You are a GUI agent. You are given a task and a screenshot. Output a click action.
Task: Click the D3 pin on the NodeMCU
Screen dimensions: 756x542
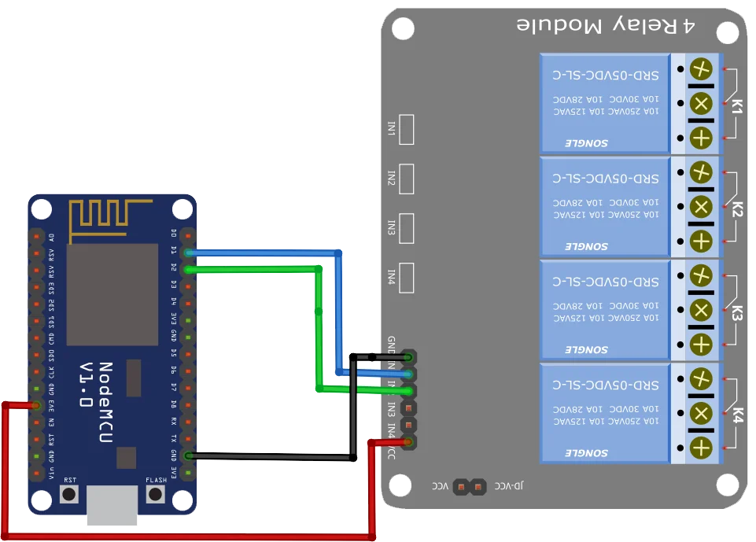pyautogui.click(x=188, y=286)
